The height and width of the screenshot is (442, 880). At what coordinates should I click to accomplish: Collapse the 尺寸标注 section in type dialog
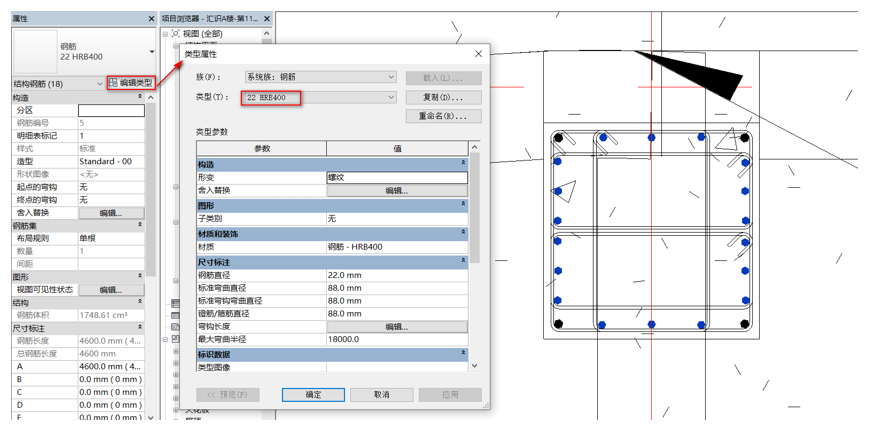pos(463,261)
